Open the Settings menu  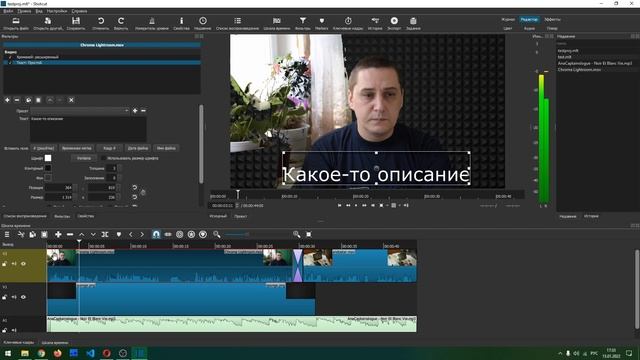point(57,11)
